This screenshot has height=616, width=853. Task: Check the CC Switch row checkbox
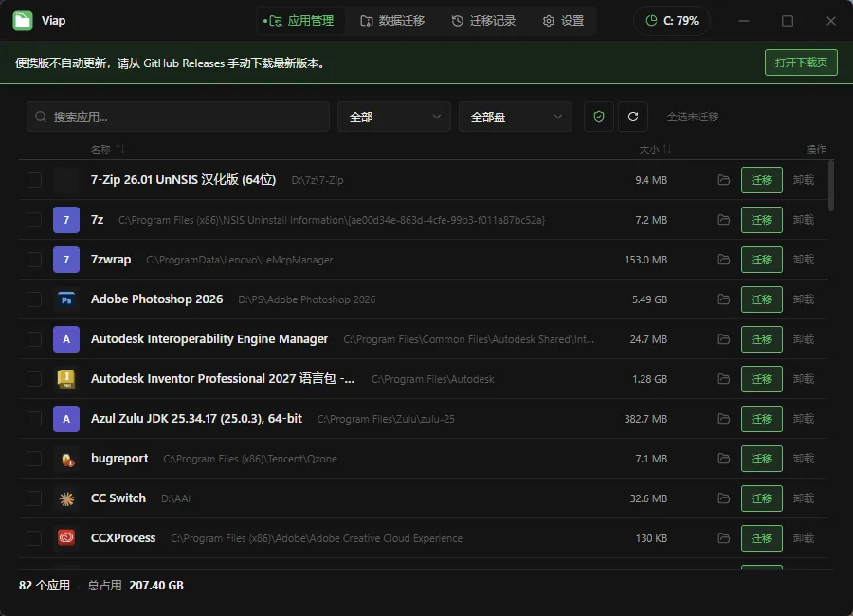(34, 498)
